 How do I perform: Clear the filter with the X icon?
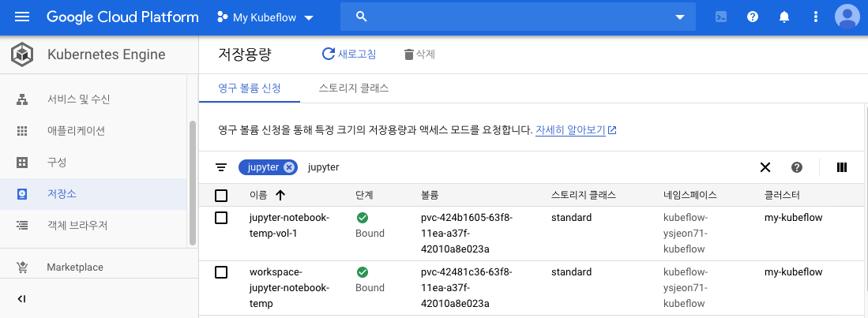(765, 167)
